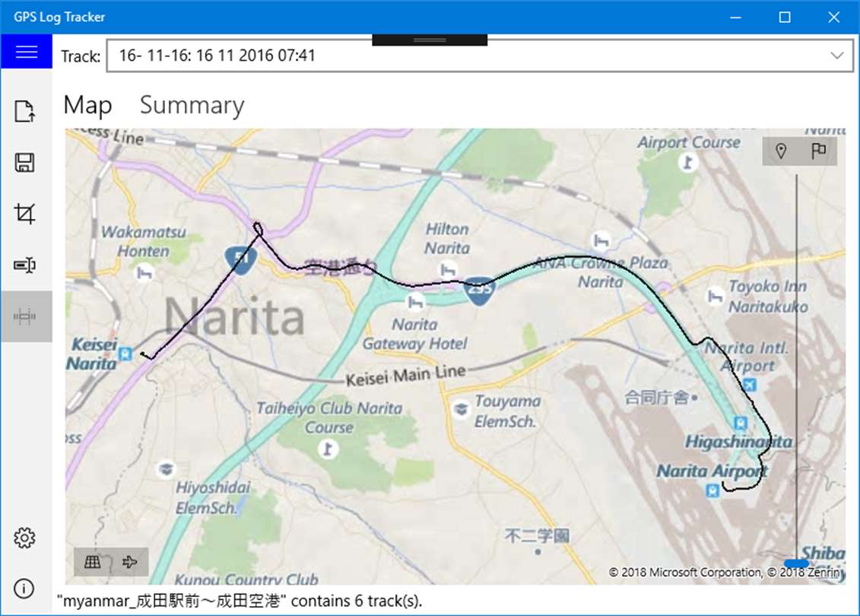Click the flag marker icon on map
The image size is (860, 616).
(x=818, y=151)
